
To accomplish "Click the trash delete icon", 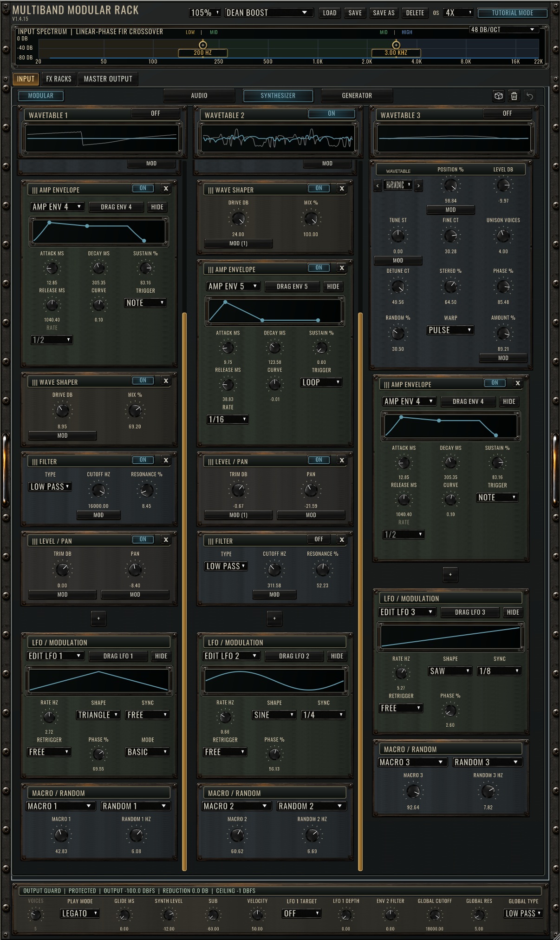I will tap(514, 96).
